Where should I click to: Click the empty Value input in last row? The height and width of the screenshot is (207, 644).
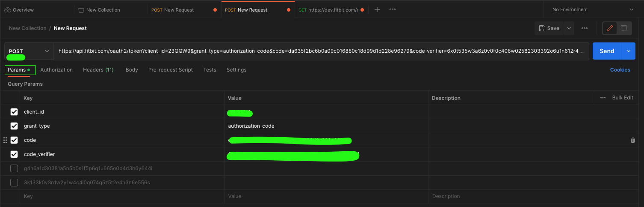pyautogui.click(x=326, y=196)
